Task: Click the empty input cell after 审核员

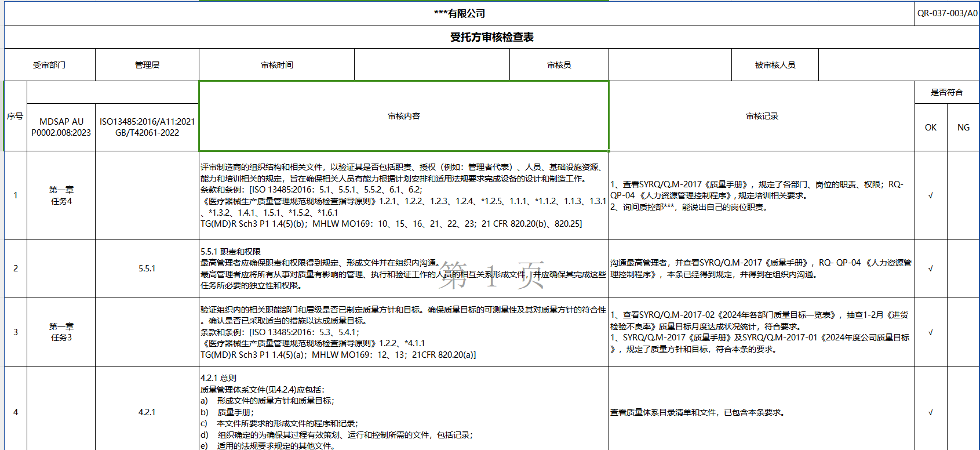Action: (x=670, y=65)
